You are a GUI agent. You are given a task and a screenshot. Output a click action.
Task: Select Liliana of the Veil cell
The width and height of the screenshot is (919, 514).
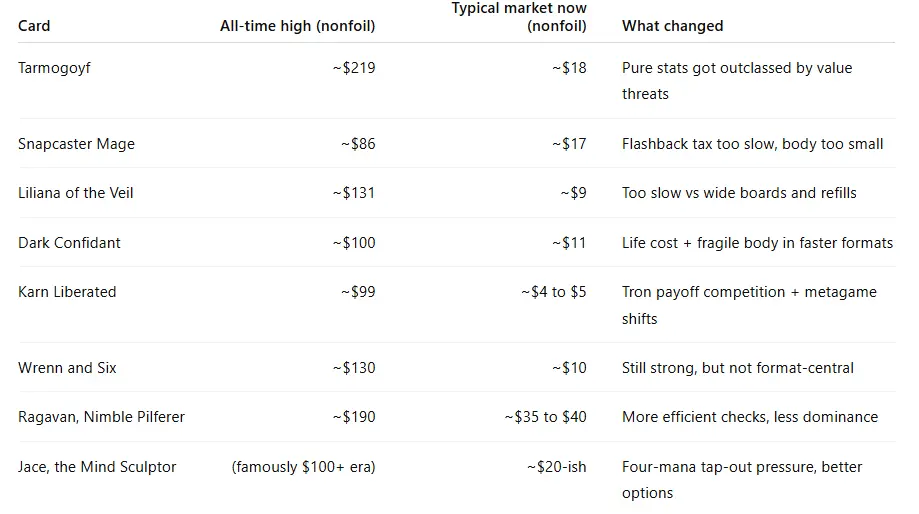click(x=75, y=193)
